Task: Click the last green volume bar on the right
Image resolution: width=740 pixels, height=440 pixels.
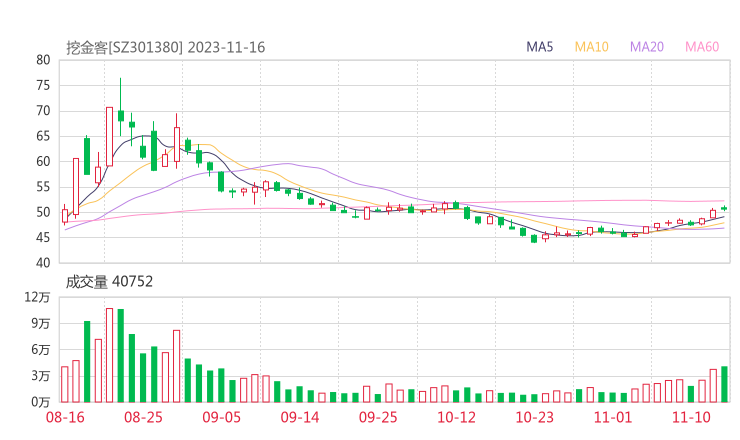Action: pos(724,384)
